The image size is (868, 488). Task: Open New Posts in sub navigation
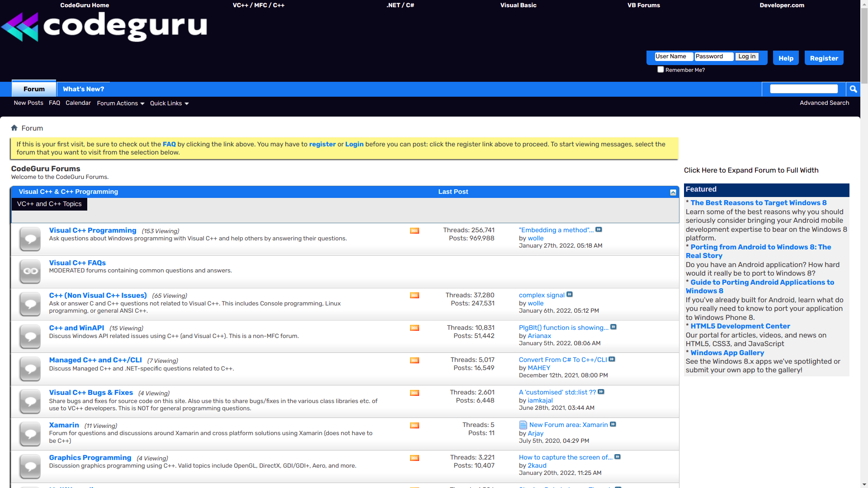[x=28, y=103]
